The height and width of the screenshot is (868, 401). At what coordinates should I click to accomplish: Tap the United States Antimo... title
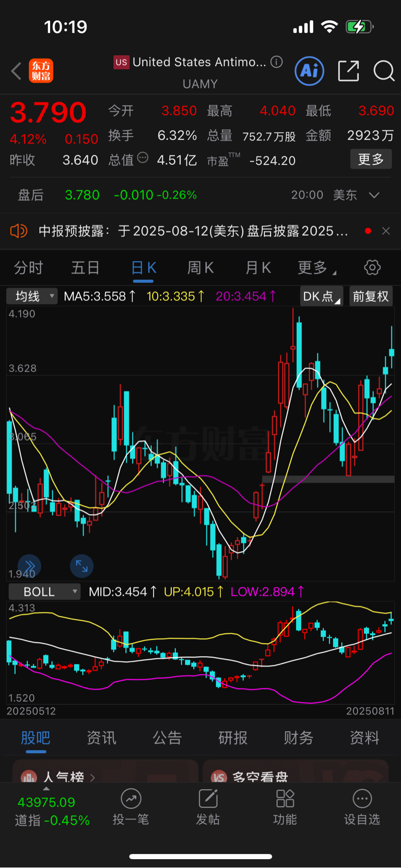point(199,62)
